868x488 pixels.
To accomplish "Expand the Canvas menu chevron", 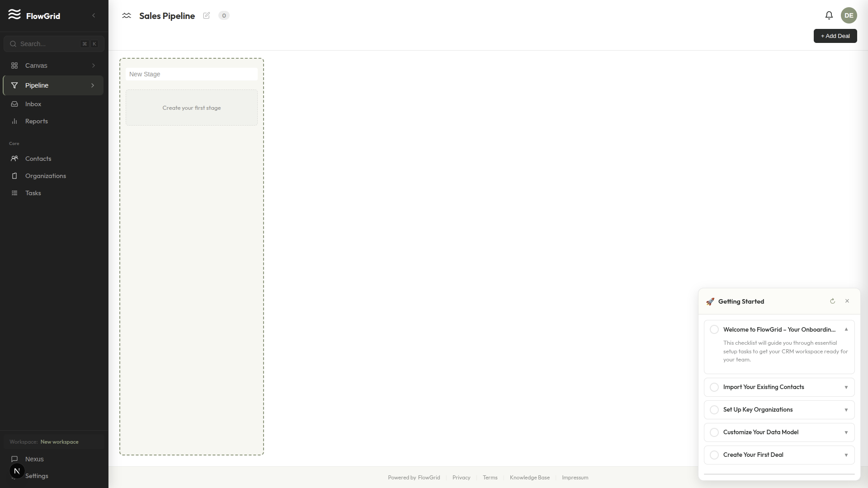I will 94,66.
